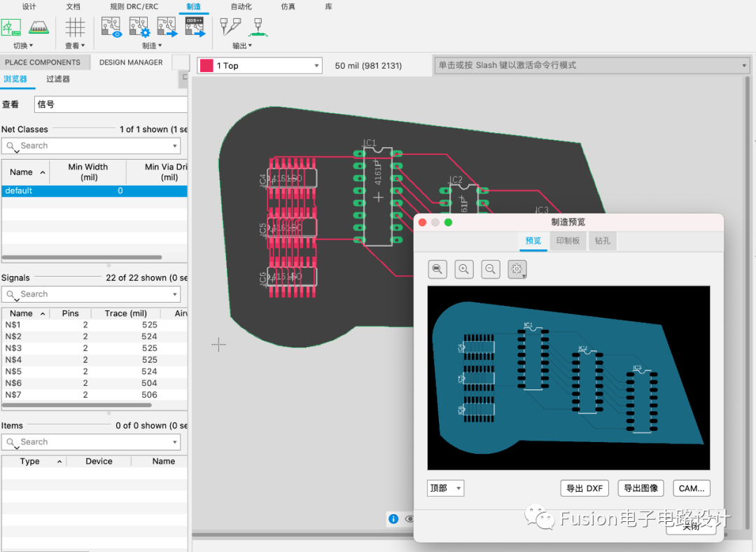The width and height of the screenshot is (756, 552).
Task: Open CAM processor icon with gear
Action: click(139, 27)
